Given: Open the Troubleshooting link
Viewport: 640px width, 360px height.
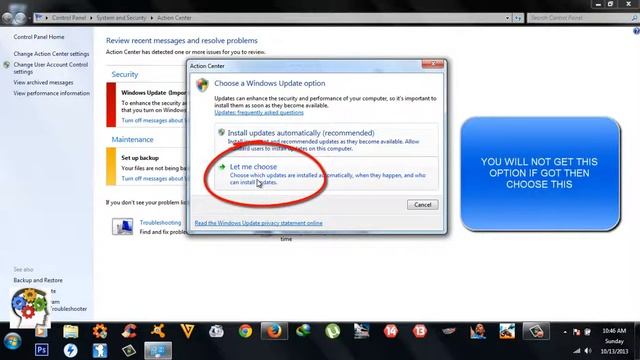Looking at the screenshot, I should (160, 222).
